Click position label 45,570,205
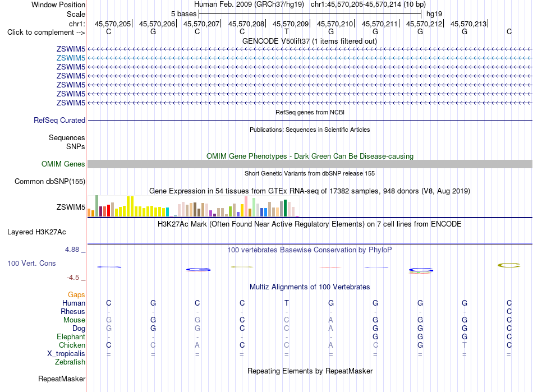The image size is (533, 392). coord(113,24)
